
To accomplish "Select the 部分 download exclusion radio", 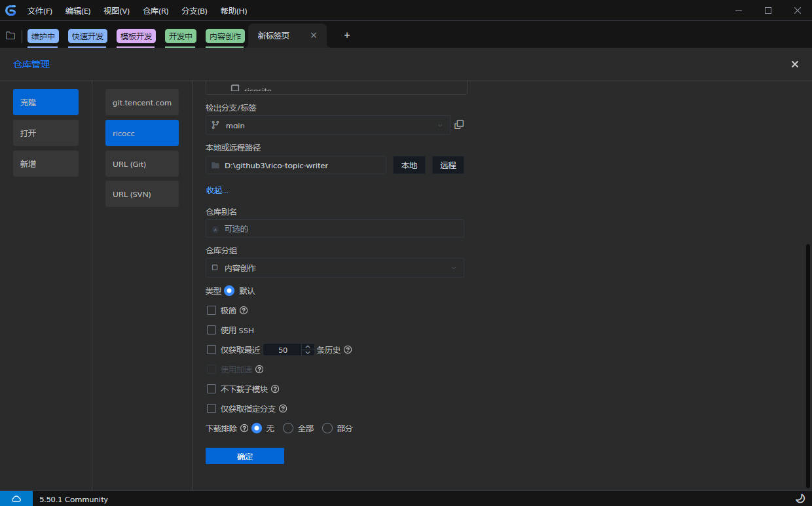I will [327, 428].
